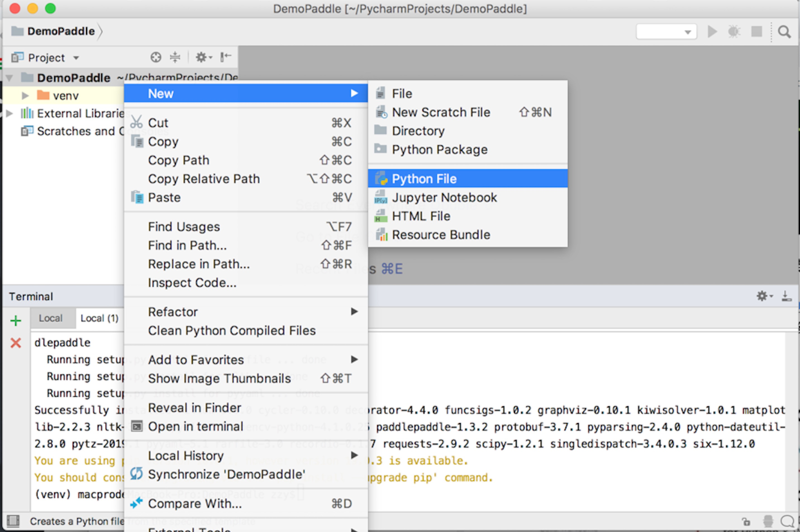Viewport: 800px width, 532px height.
Task: Select Copy Relative Path
Action: coord(246,179)
